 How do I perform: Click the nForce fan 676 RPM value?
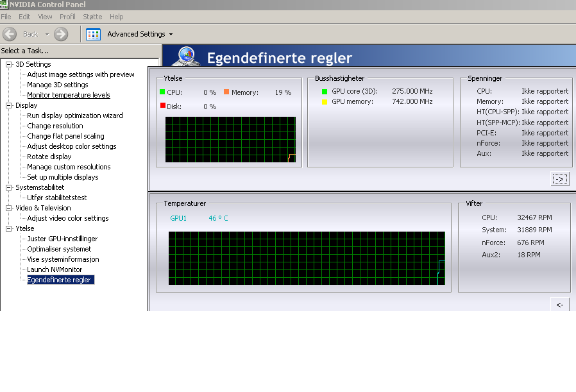click(531, 243)
